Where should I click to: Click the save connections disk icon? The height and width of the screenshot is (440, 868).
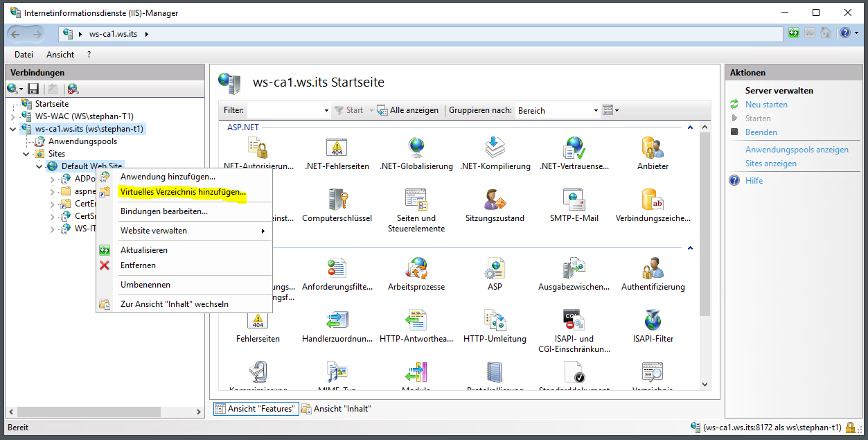[x=33, y=89]
